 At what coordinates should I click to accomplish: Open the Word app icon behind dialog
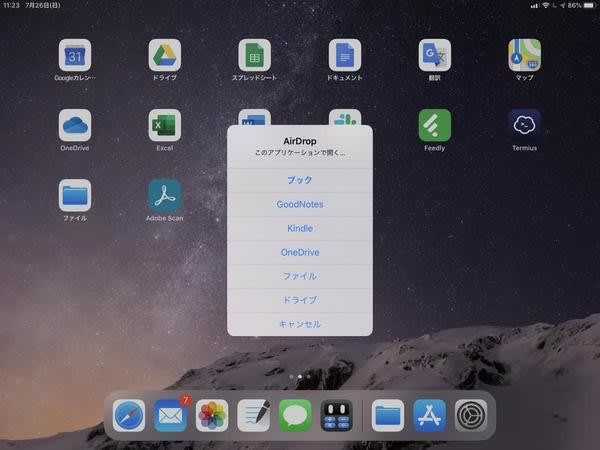tap(254, 117)
